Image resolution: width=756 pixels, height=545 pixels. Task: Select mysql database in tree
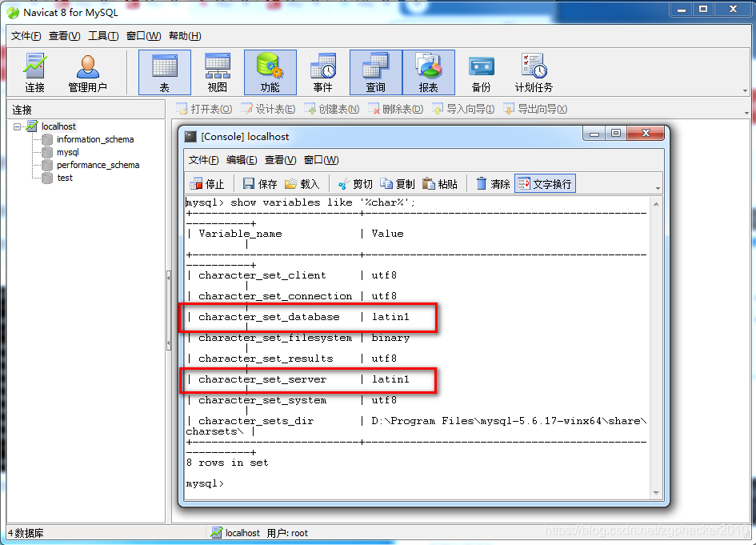(67, 152)
